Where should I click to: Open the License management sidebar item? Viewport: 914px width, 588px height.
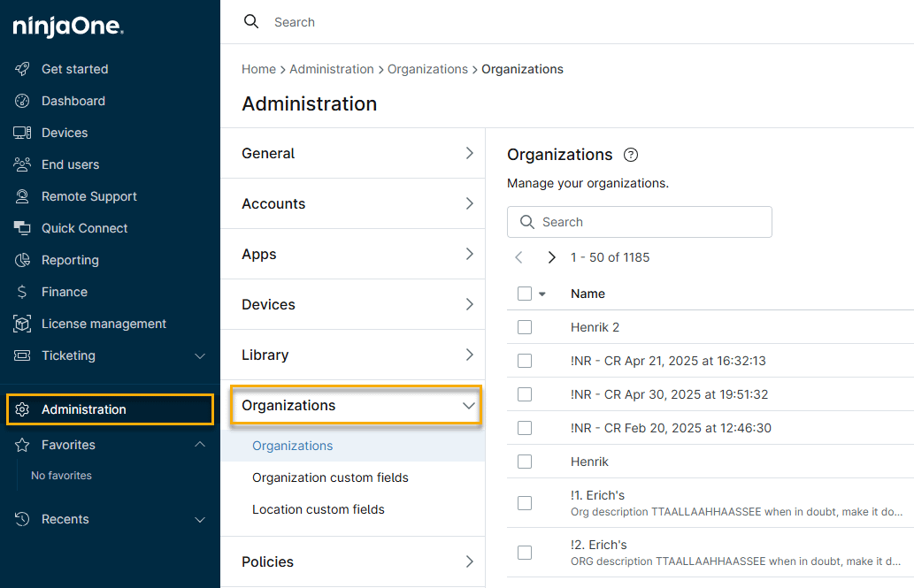[x=104, y=324]
